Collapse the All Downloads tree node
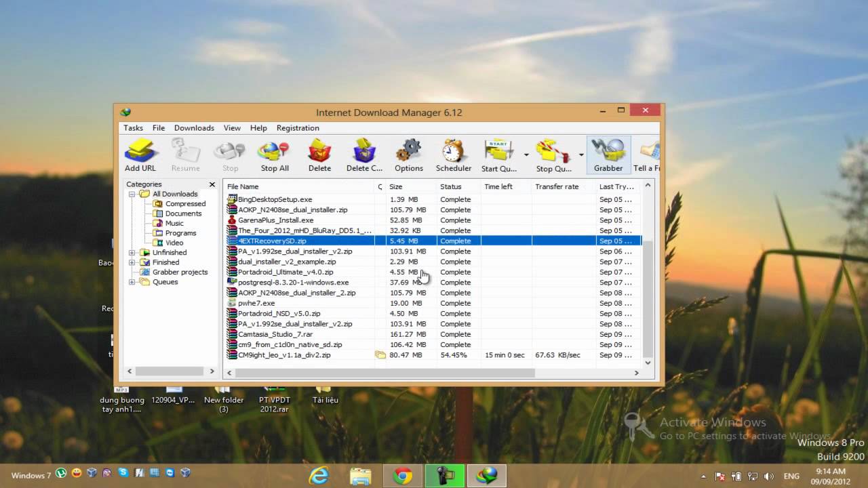 132,194
